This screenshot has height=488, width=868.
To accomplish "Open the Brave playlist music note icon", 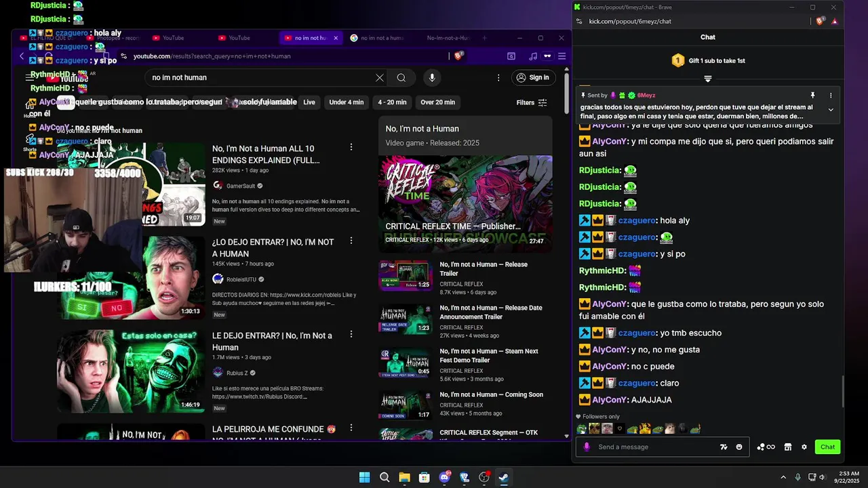I will coord(533,56).
